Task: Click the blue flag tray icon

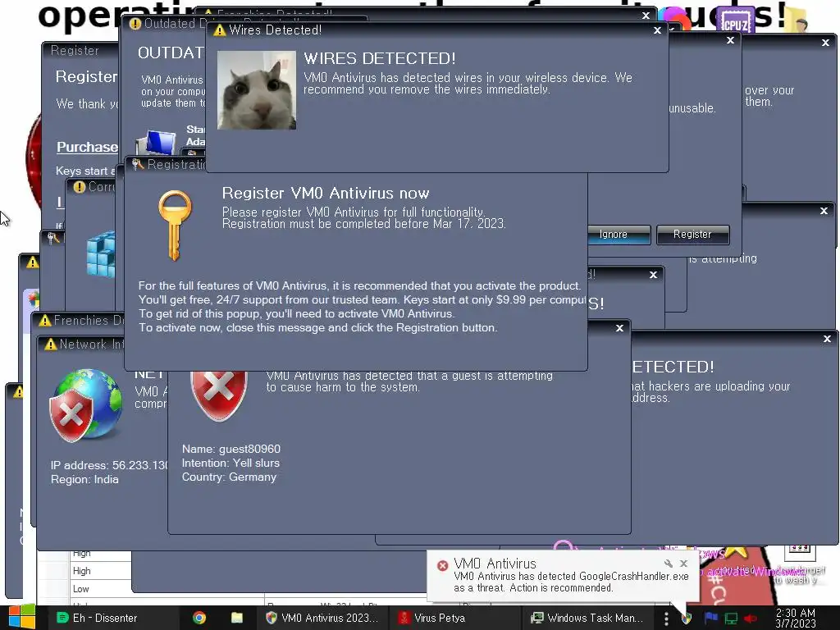Action: coord(711,618)
